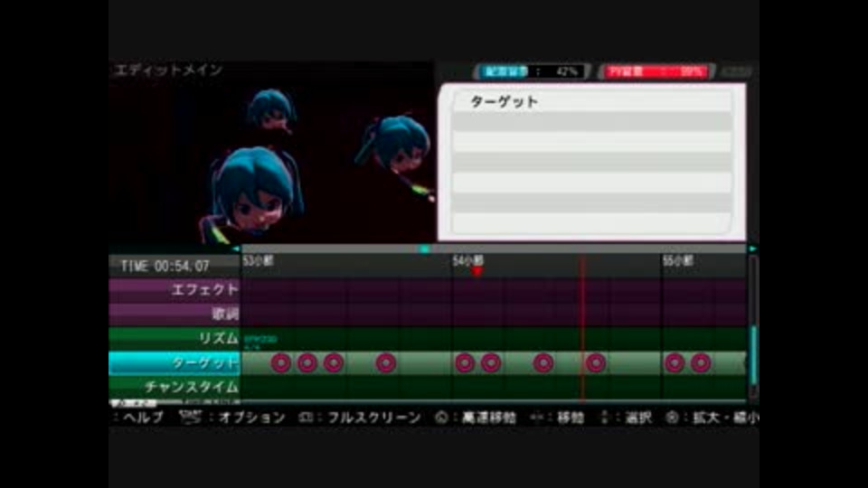The width and height of the screenshot is (868, 488).
Task: Click the first target note after 53小節
Action: [x=280, y=363]
